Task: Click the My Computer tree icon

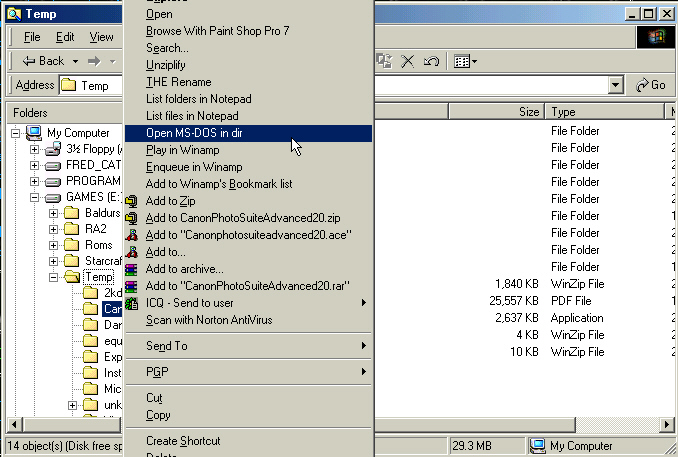Action: click(34, 133)
